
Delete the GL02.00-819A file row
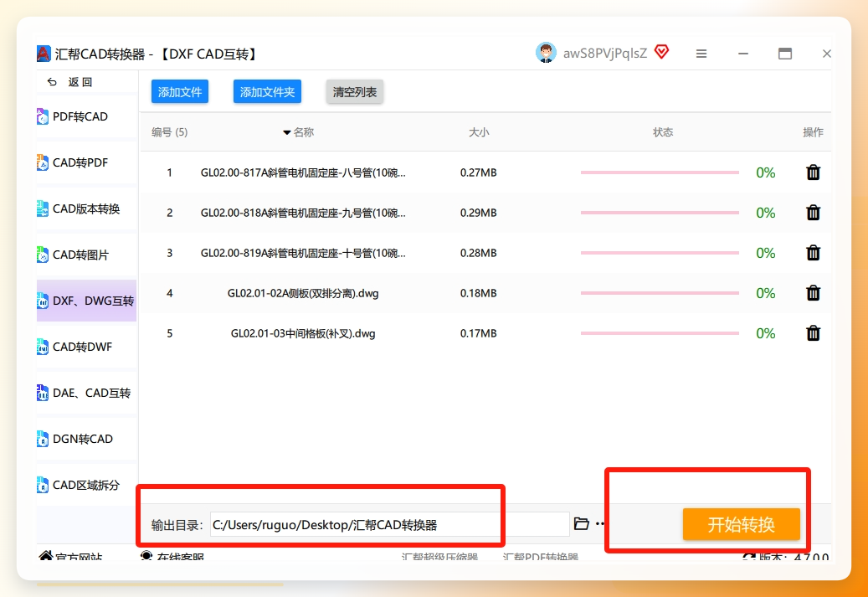[x=813, y=253]
